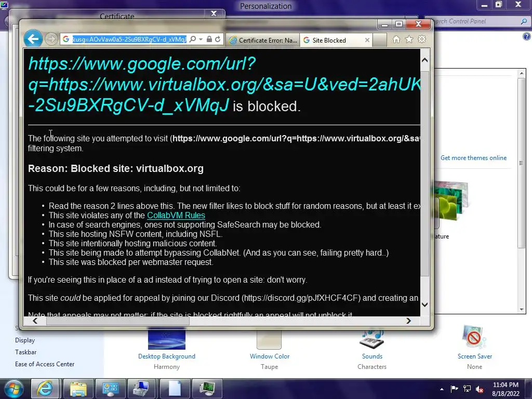This screenshot has width=532, height=399.
Task: Open the Personalization window help icon
Action: tap(527, 36)
